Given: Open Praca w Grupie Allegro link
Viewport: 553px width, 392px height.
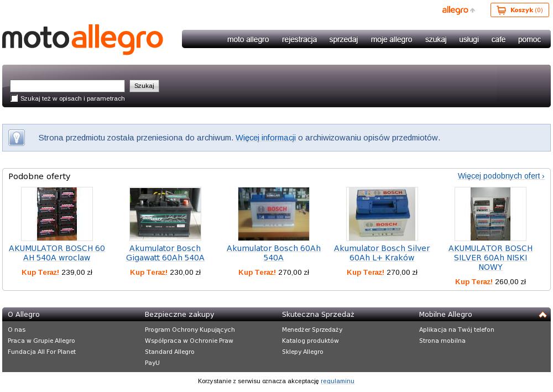Looking at the screenshot, I should tap(41, 341).
